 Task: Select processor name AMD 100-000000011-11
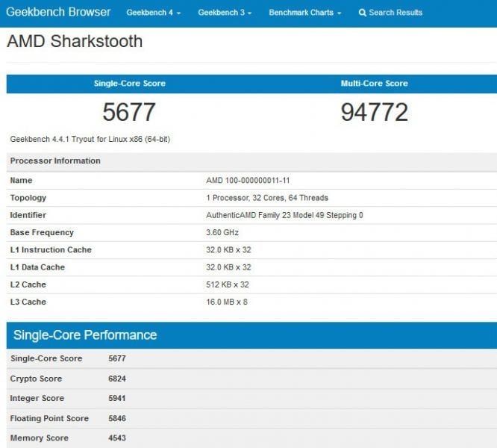click(248, 181)
